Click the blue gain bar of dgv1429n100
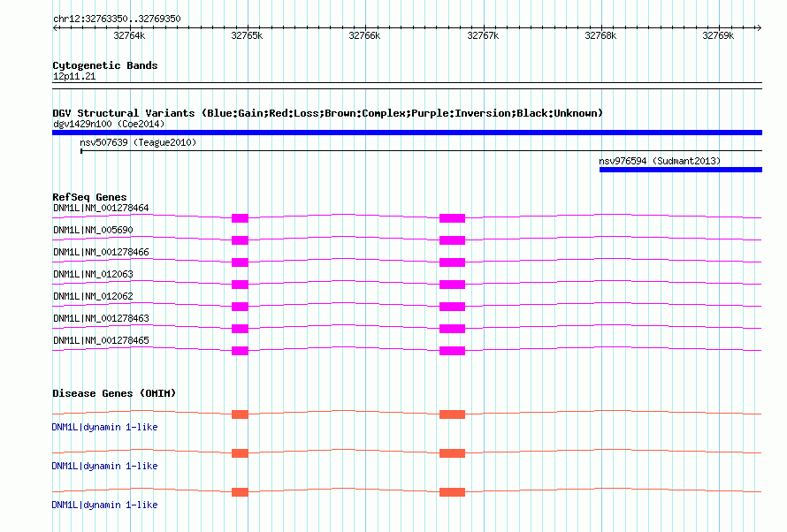787x532 pixels. point(407,133)
